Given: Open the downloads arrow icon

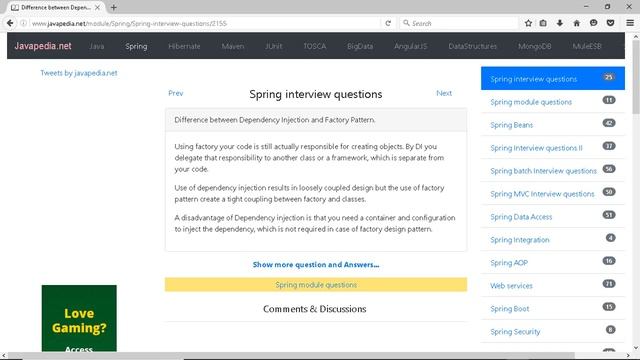Looking at the screenshot, I should click(x=560, y=23).
